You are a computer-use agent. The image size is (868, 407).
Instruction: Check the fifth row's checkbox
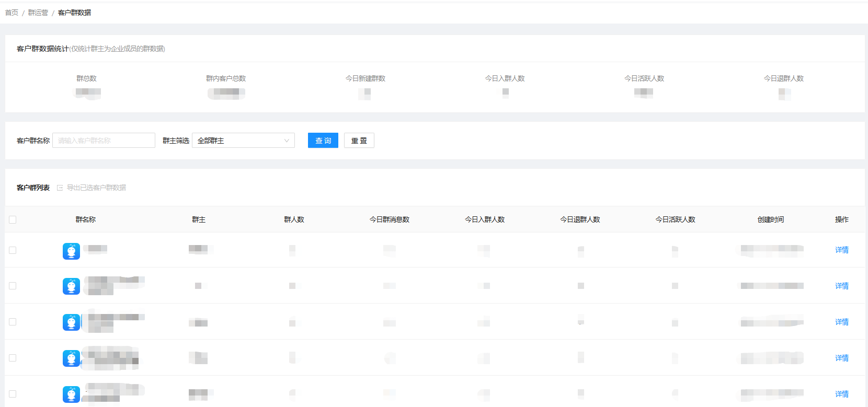13,394
